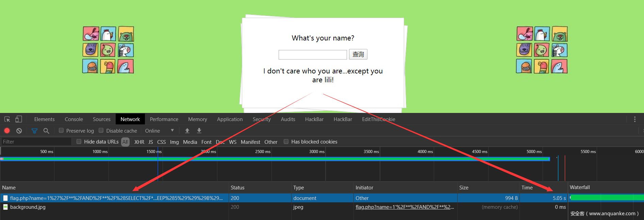644x220 pixels.
Task: Open the Online throttling dropdown
Action: [159, 131]
